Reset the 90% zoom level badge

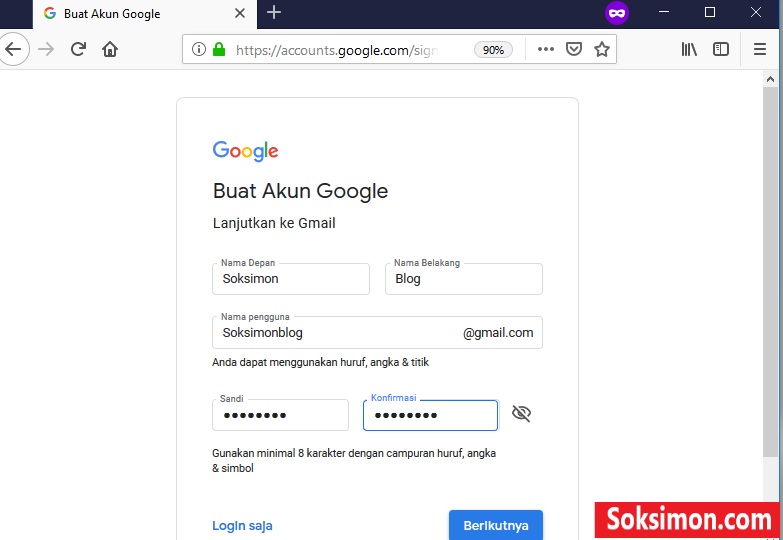(493, 50)
